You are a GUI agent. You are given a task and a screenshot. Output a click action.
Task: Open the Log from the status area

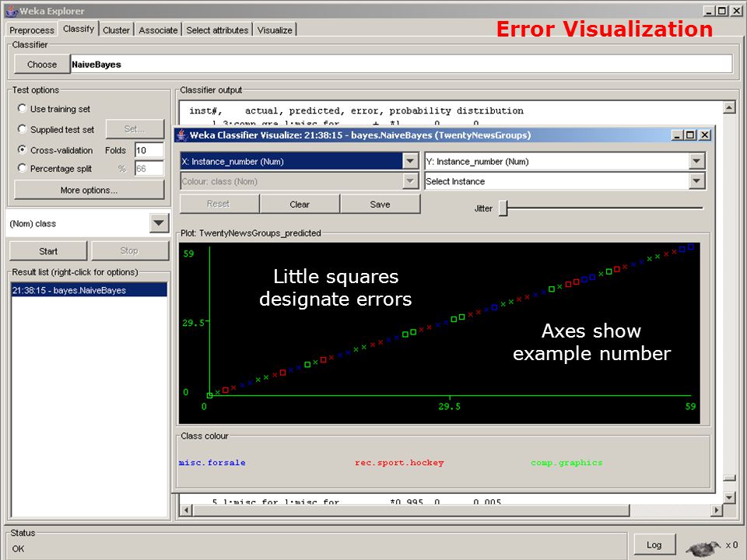pyautogui.click(x=654, y=544)
